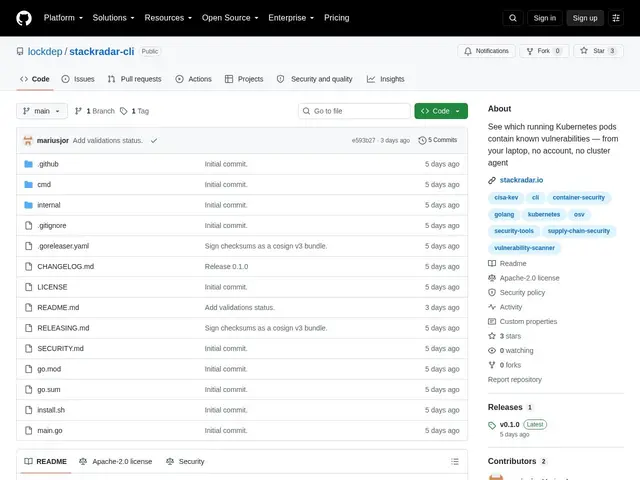The width and height of the screenshot is (640, 480).
Task: Switch to the Projects tab
Action: pyautogui.click(x=244, y=79)
